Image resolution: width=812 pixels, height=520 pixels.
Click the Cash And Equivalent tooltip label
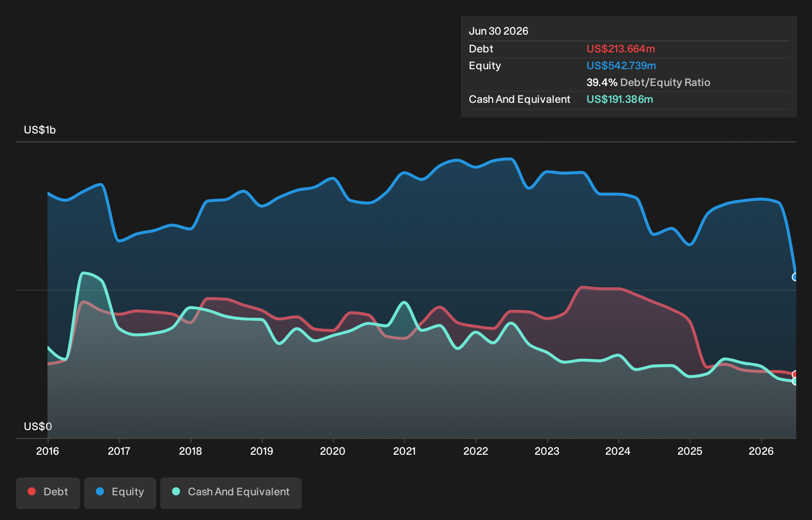click(520, 99)
